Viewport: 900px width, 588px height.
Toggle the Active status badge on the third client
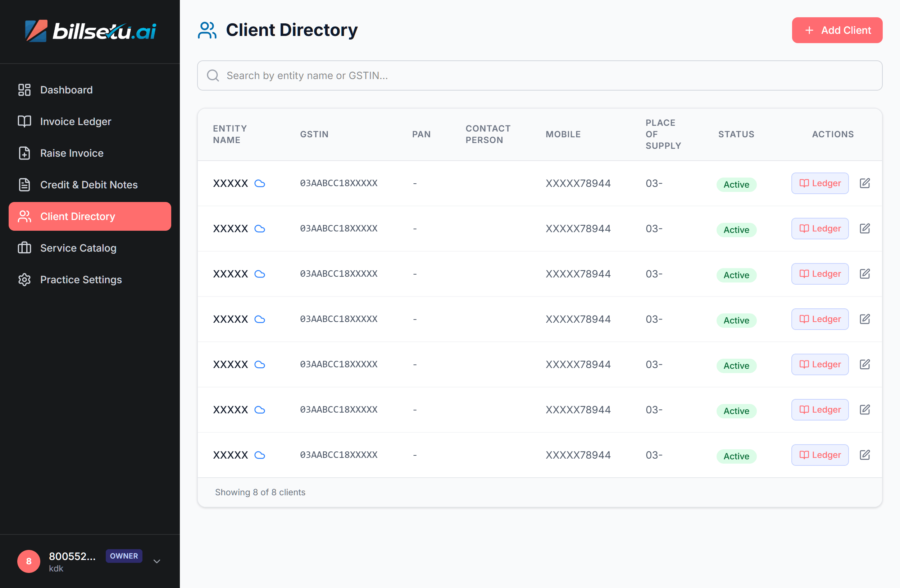(736, 275)
